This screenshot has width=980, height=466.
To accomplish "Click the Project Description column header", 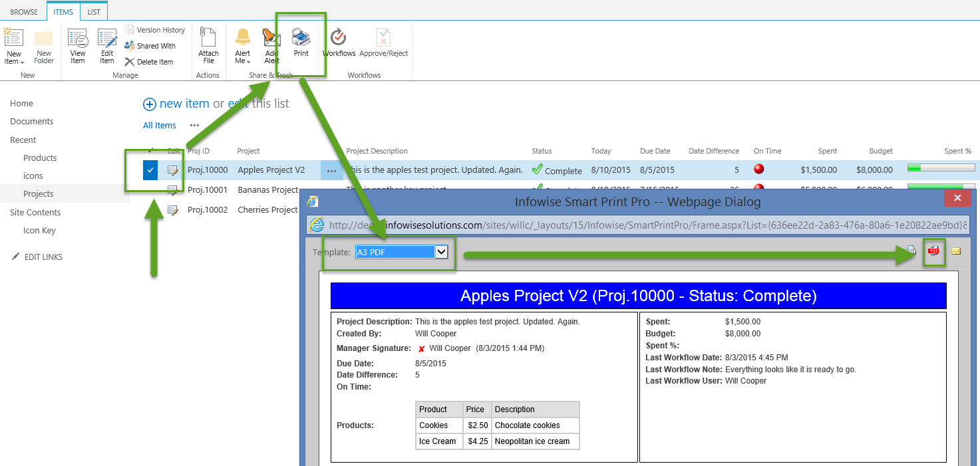I will [x=377, y=152].
